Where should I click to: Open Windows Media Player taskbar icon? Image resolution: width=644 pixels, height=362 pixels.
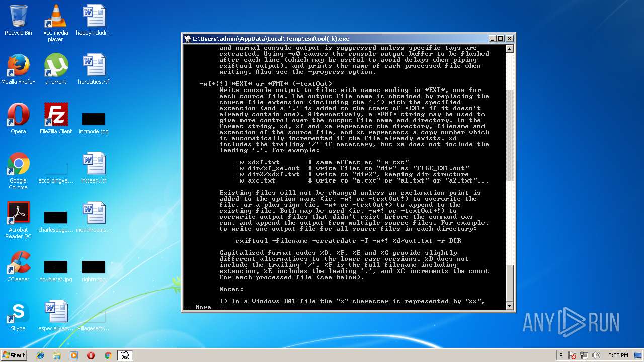[x=74, y=355]
